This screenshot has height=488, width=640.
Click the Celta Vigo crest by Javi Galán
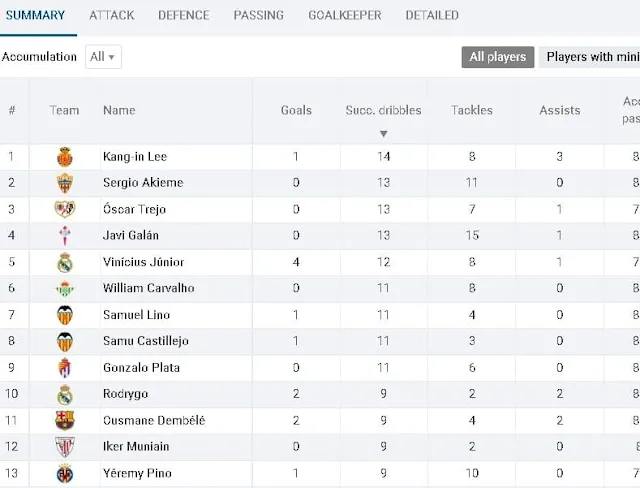[x=64, y=235]
